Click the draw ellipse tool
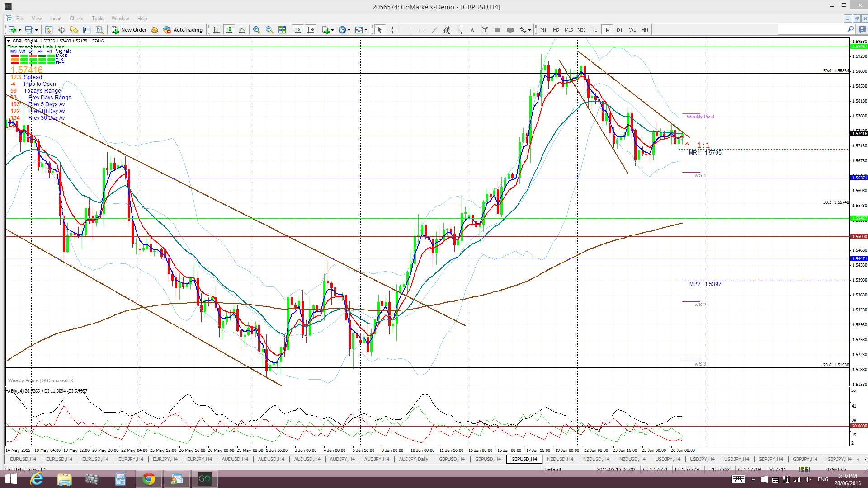This screenshot has height=488, width=868. 510,30
